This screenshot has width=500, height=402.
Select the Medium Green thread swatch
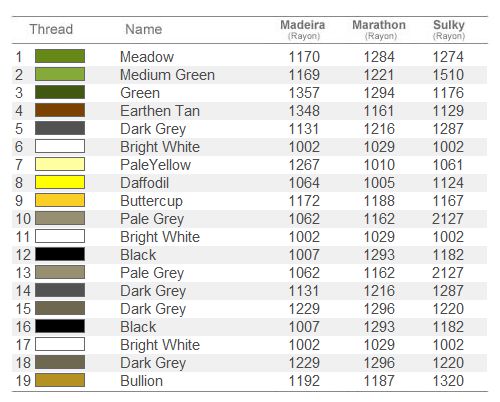pyautogui.click(x=60, y=74)
